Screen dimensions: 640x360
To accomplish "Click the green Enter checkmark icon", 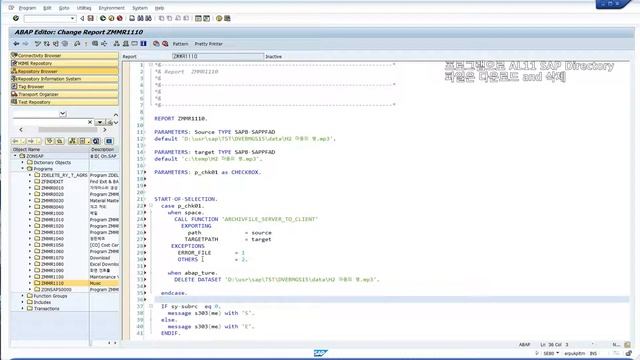I will [16, 18].
